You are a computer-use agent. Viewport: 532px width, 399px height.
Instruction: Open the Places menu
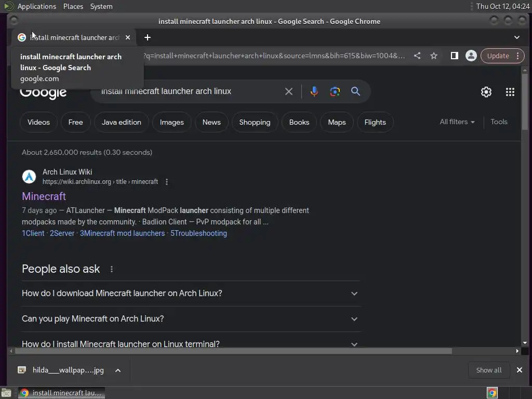pos(73,6)
